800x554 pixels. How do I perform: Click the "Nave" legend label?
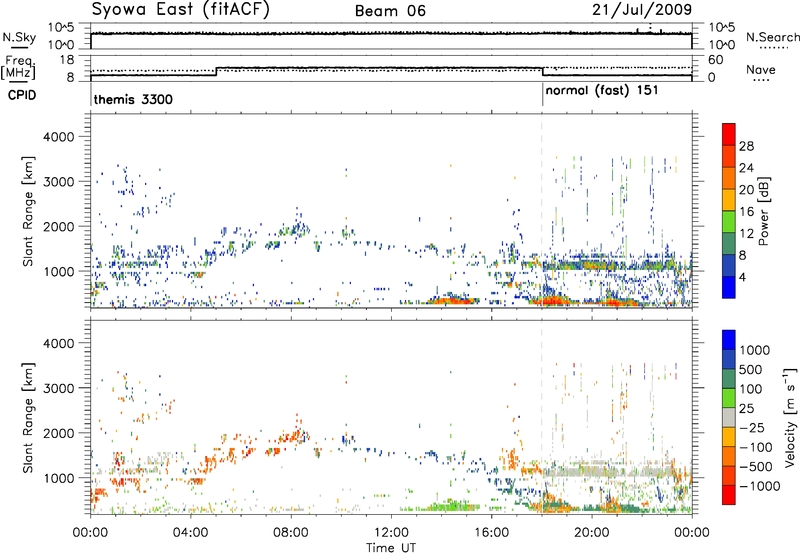[x=761, y=70]
